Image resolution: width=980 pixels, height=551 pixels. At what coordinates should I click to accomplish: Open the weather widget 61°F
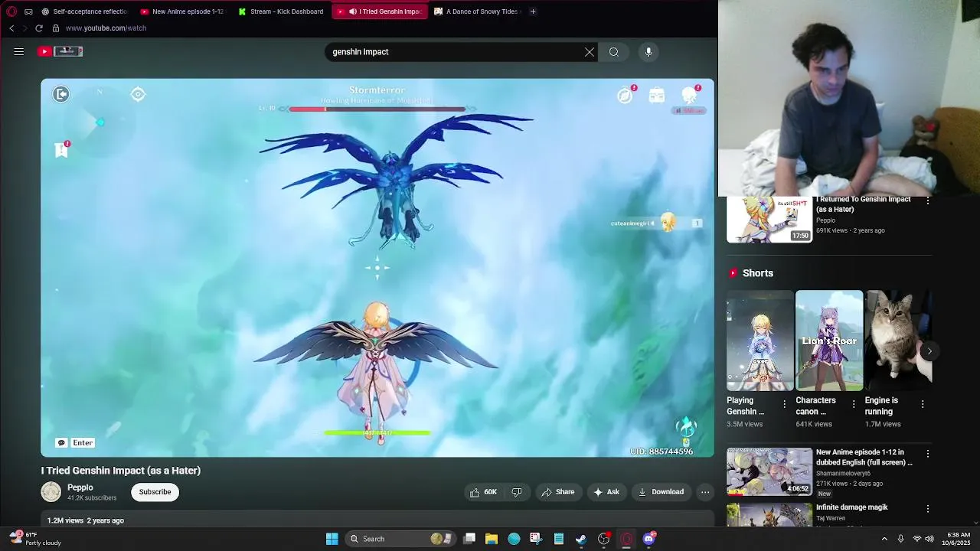click(x=34, y=539)
